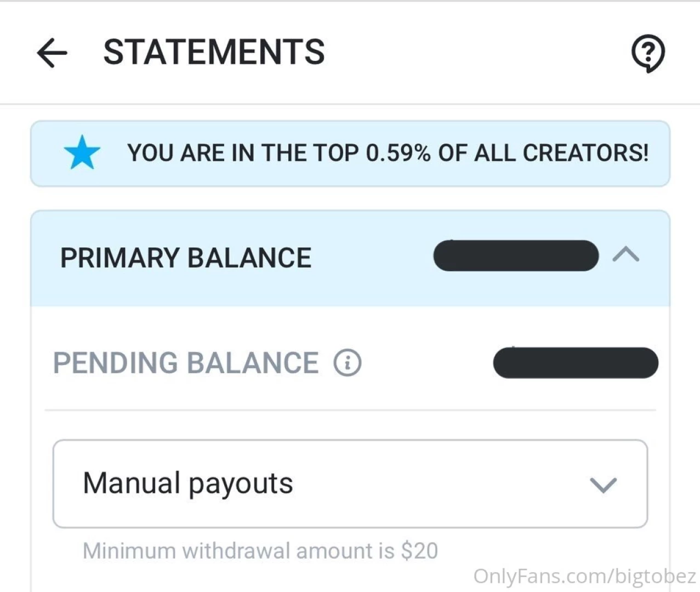Image resolution: width=700 pixels, height=592 pixels.
Task: Click the divider line below Pending Balance
Action: click(350, 410)
